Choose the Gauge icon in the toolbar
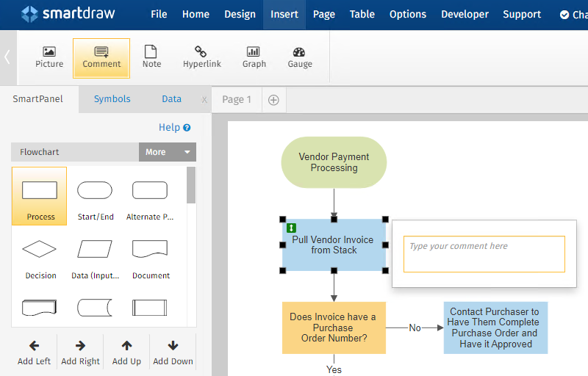The image size is (588, 376). click(x=299, y=57)
